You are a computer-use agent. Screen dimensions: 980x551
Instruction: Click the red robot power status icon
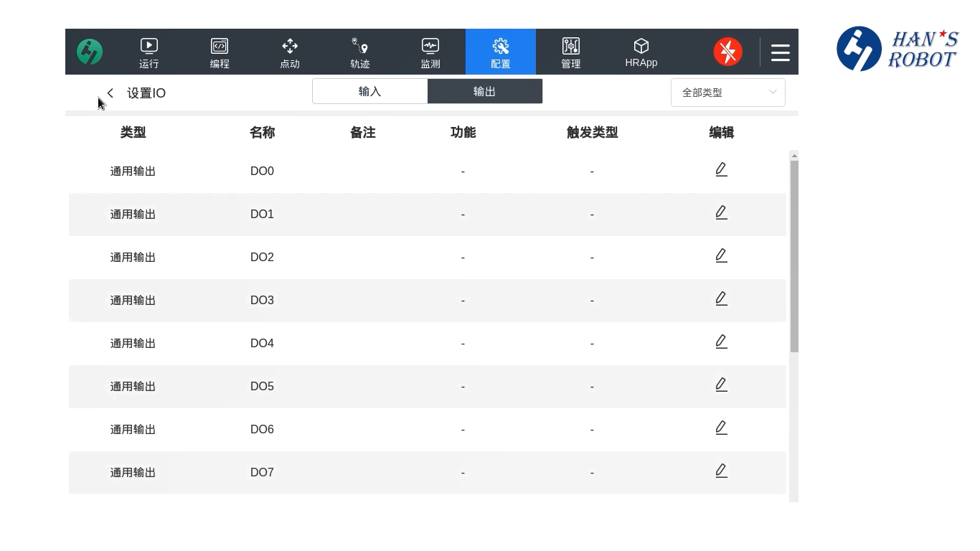point(727,52)
